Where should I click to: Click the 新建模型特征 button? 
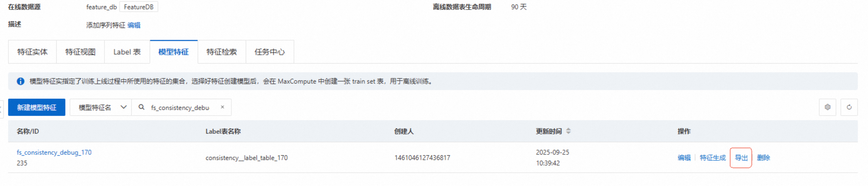click(x=37, y=107)
